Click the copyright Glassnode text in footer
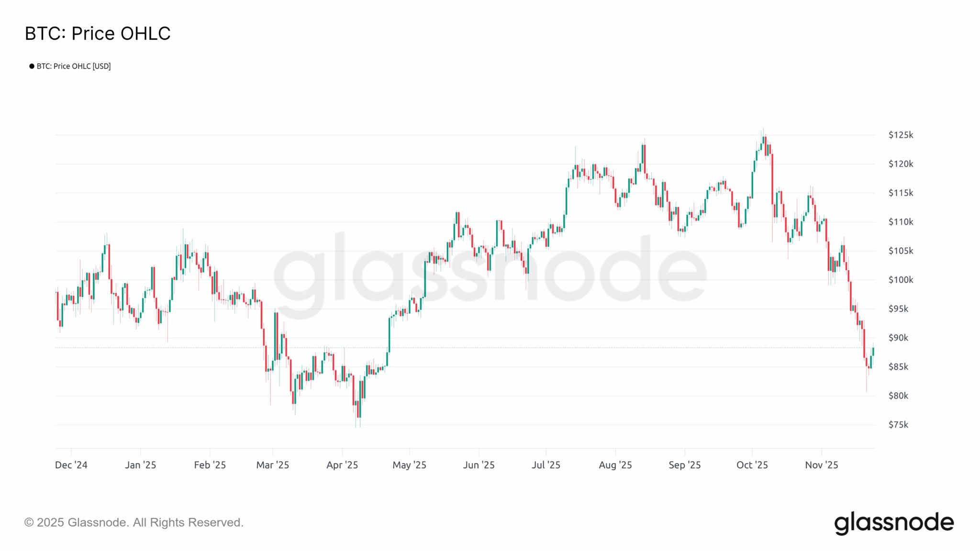This screenshot has height=551, width=980. click(134, 522)
